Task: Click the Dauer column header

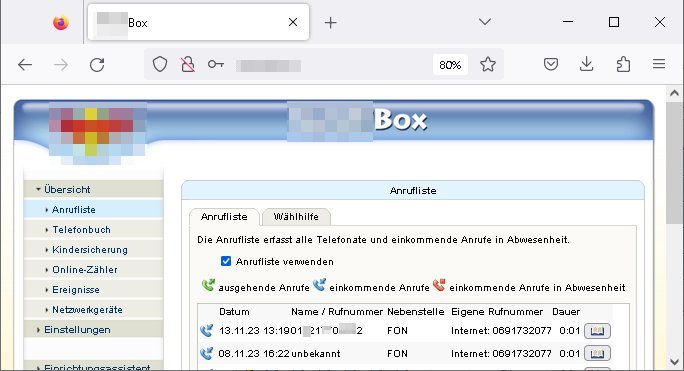Action: pos(566,312)
